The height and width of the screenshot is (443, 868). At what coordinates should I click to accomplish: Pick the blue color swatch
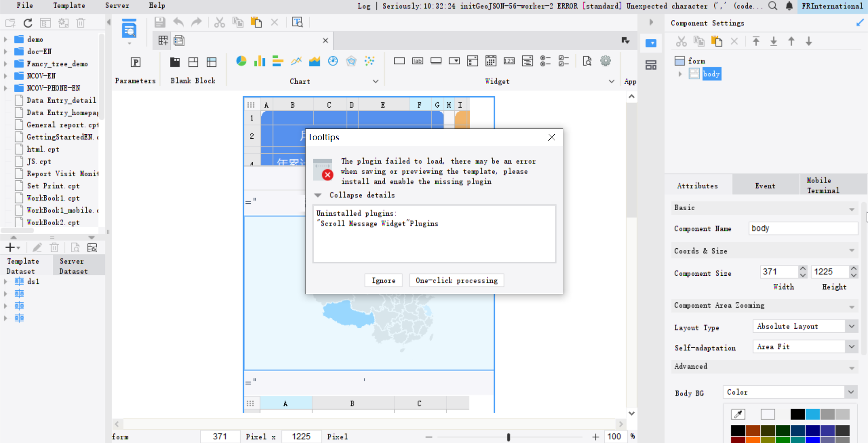[812, 414]
